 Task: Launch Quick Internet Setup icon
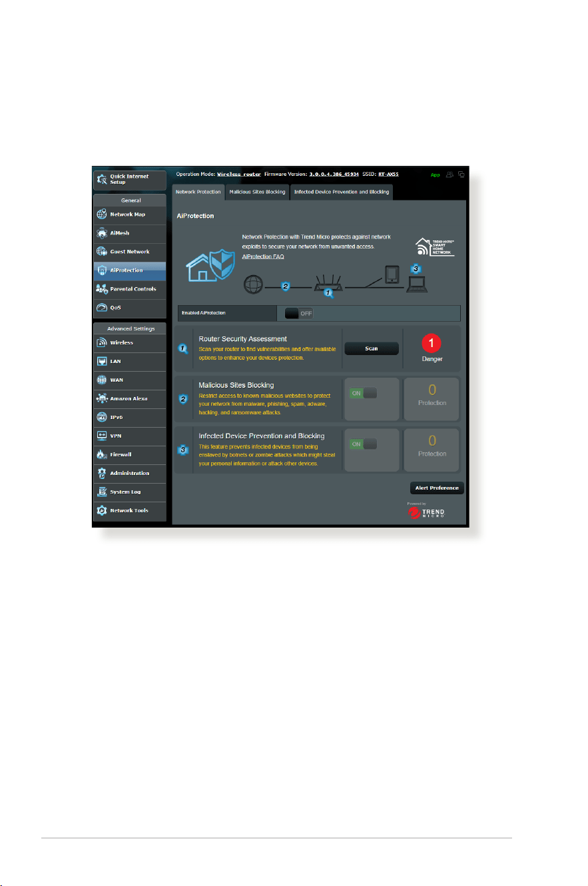pyautogui.click(x=102, y=179)
